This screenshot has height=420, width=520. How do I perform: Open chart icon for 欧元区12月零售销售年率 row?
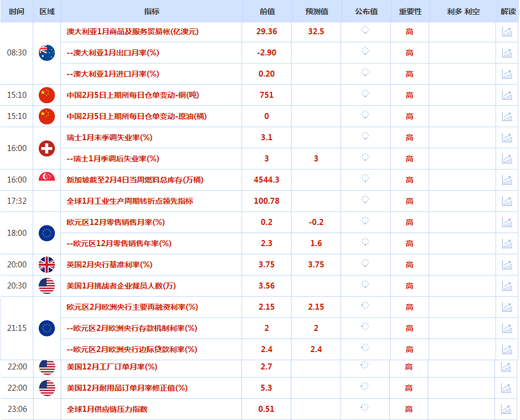[507, 244]
